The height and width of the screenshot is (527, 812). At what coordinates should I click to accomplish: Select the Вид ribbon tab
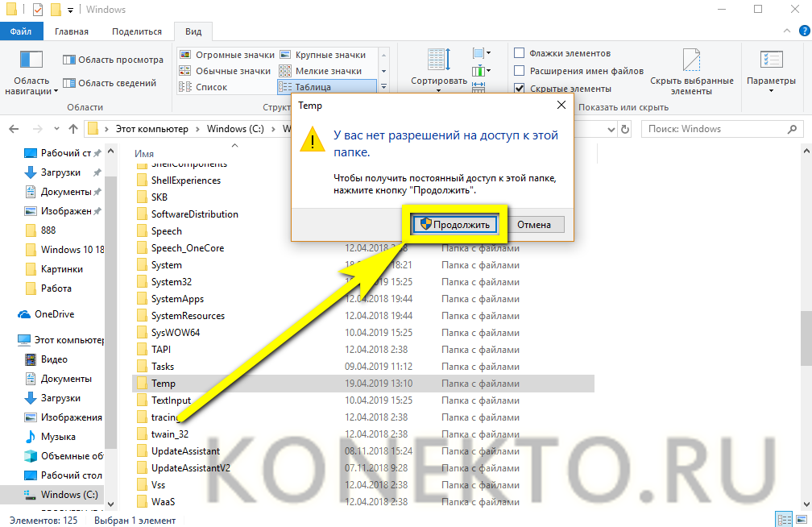pos(193,31)
